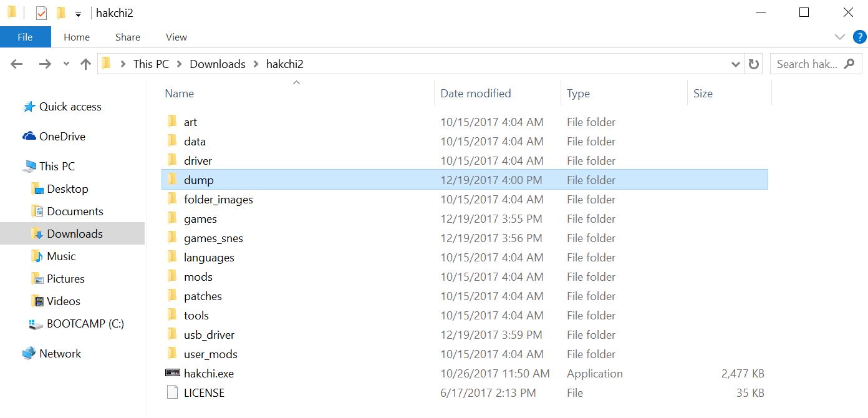Open Downloads in the navigation pane
The image size is (868, 418).
75,234
